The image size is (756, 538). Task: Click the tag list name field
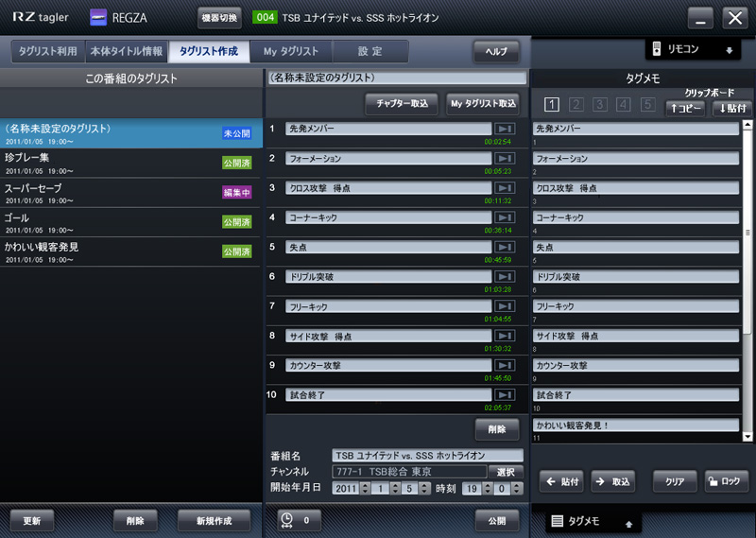(397, 78)
